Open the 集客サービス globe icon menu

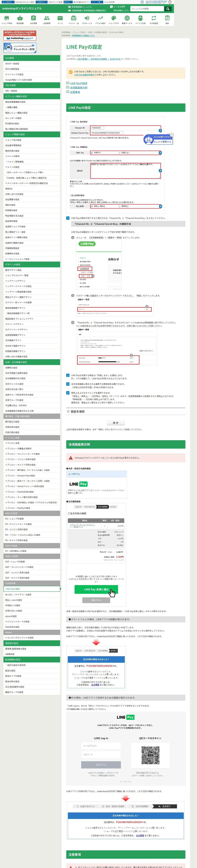(127, 20)
